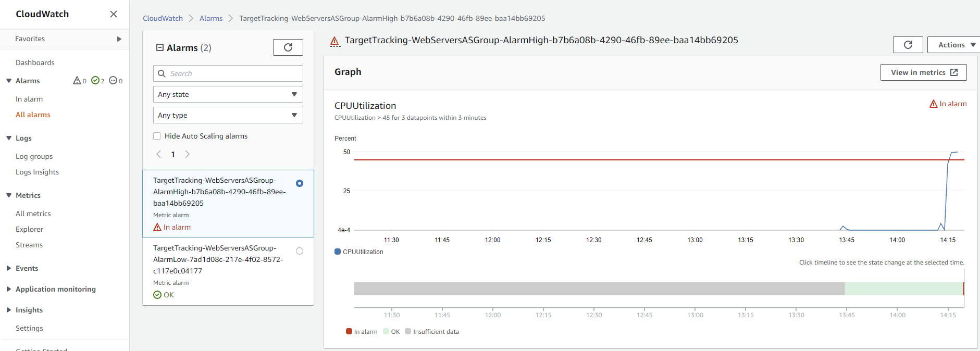
Task: Open CloudWatch Settings
Action: coord(29,328)
